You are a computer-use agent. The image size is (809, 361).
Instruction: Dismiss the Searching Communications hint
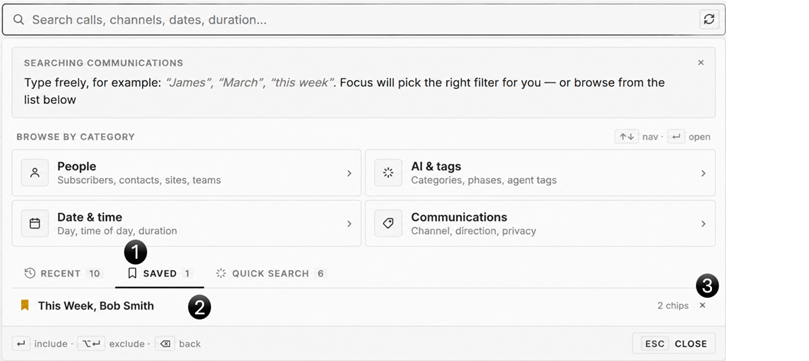[701, 62]
